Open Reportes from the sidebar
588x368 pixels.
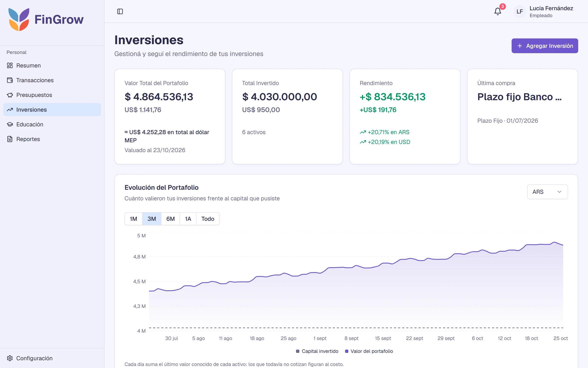[x=52, y=139]
